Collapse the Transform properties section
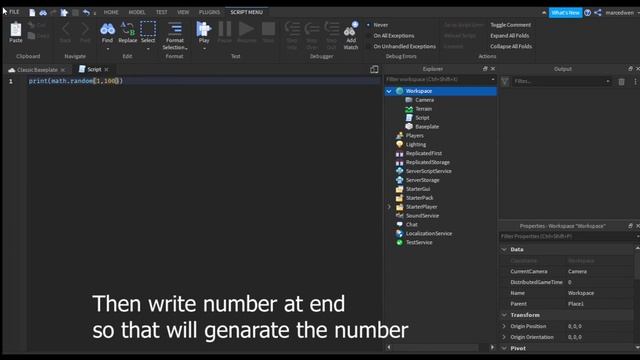 point(504,315)
